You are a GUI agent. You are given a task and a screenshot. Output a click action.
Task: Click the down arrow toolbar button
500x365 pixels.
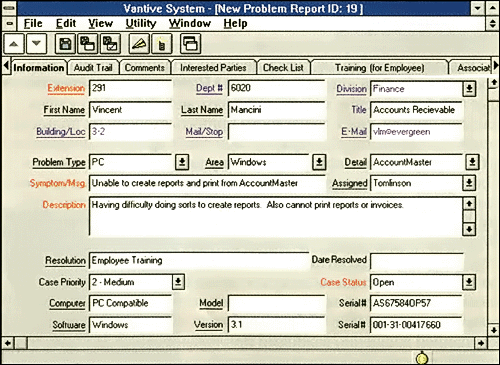[x=36, y=43]
